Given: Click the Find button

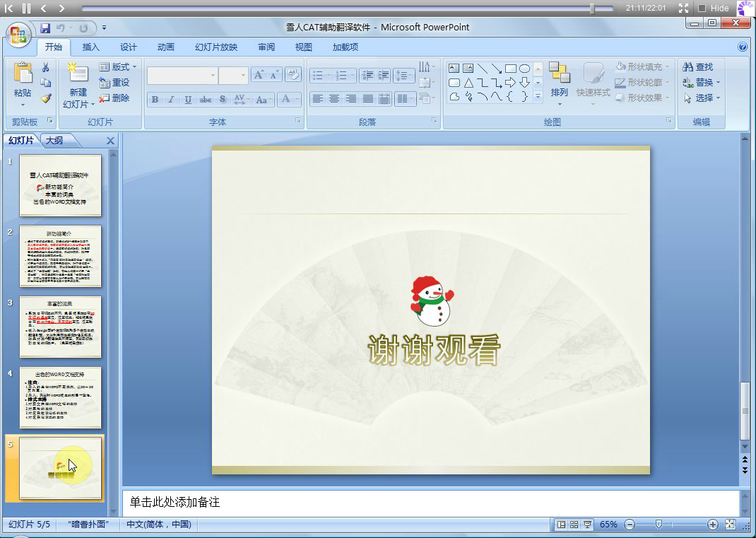Looking at the screenshot, I should pos(697,67).
